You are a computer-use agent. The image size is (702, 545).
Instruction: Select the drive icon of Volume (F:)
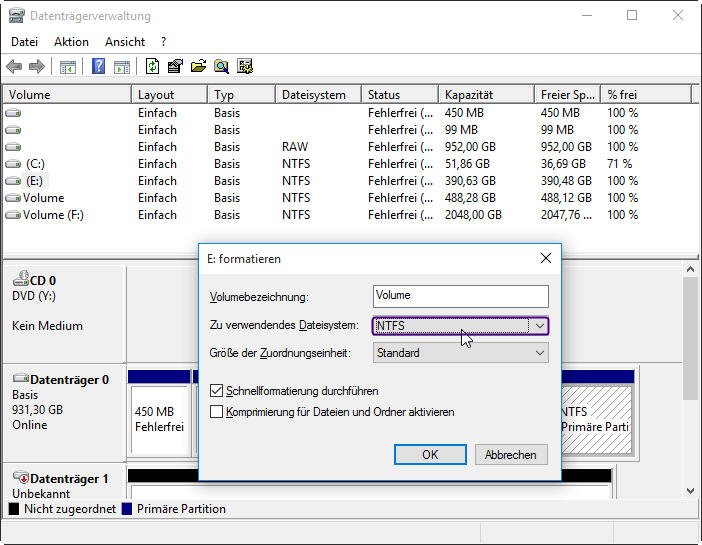click(x=13, y=215)
